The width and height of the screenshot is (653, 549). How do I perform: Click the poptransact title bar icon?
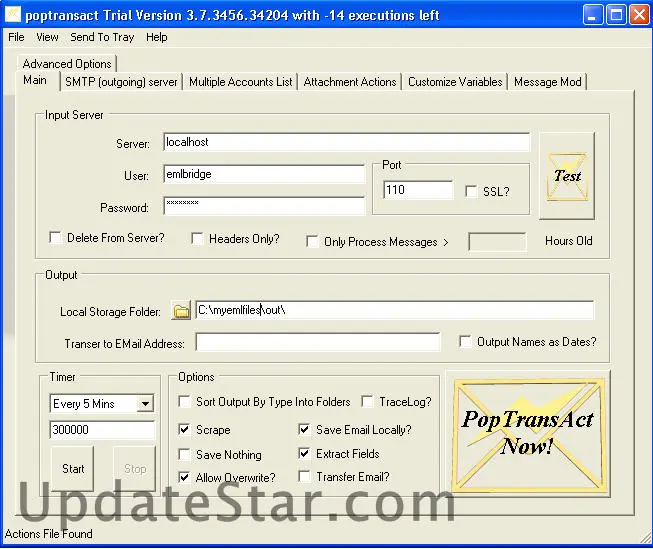click(12, 15)
